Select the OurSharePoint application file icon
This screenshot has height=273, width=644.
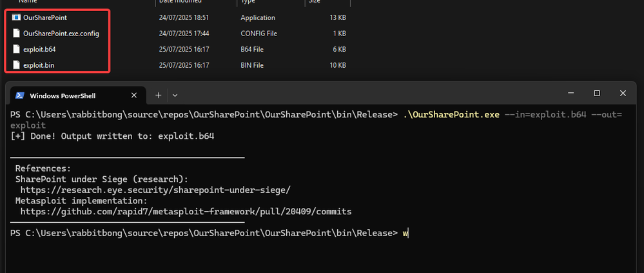(16, 17)
